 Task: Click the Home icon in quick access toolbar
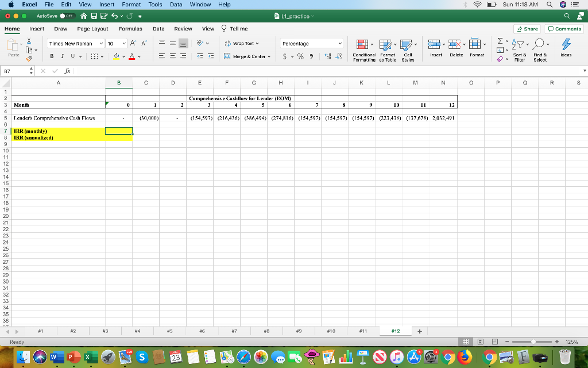84,16
